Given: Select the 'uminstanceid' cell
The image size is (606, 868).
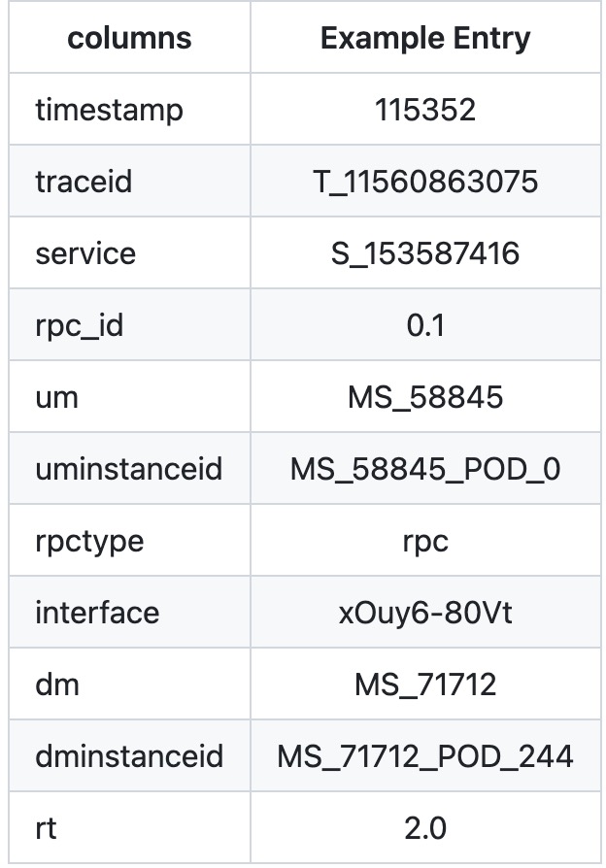Looking at the screenshot, I should pos(128,469).
